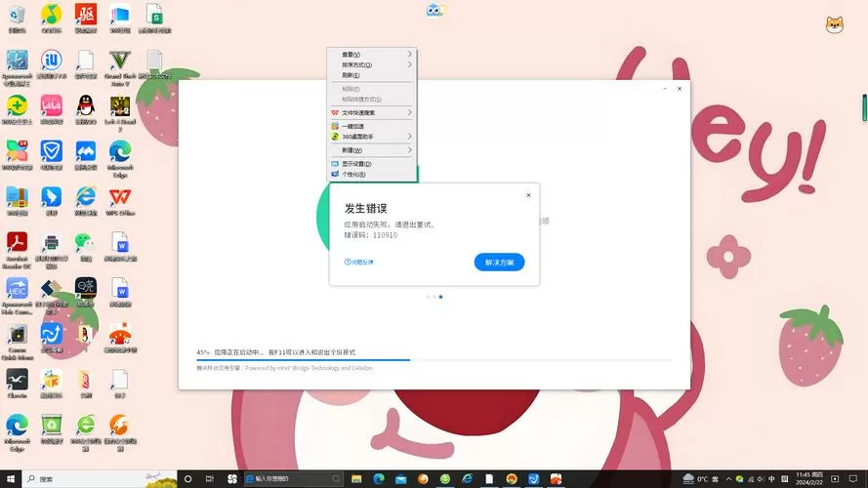The width and height of the screenshot is (868, 488).
Task: Open the red mushroom-house desktop icon
Action: point(120,336)
